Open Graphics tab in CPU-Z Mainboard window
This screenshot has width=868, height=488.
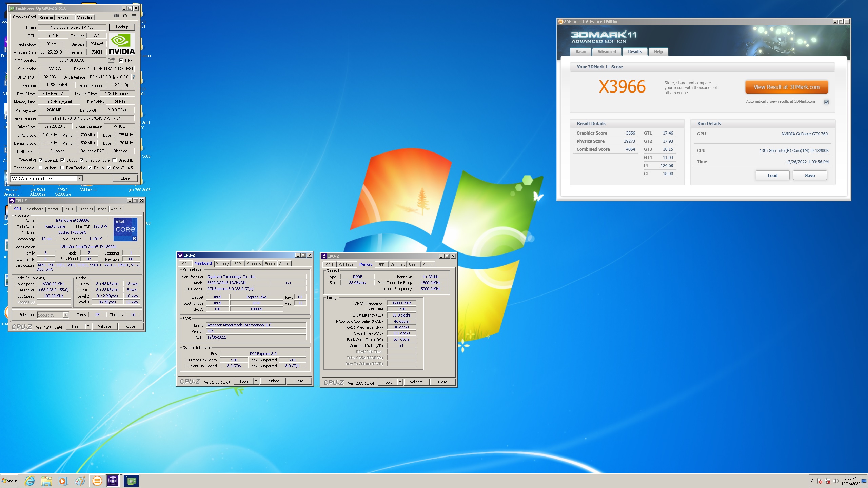(254, 264)
